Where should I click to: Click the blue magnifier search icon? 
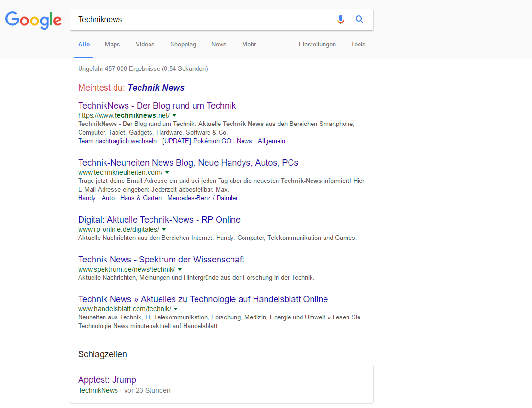359,20
